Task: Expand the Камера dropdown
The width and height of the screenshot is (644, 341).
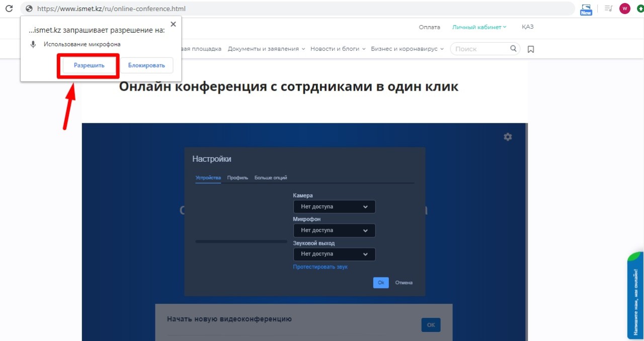Action: point(334,207)
